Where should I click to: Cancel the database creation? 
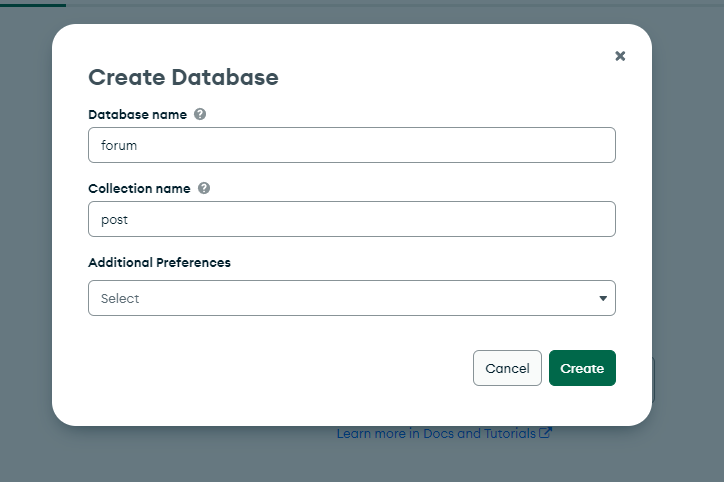(x=507, y=368)
